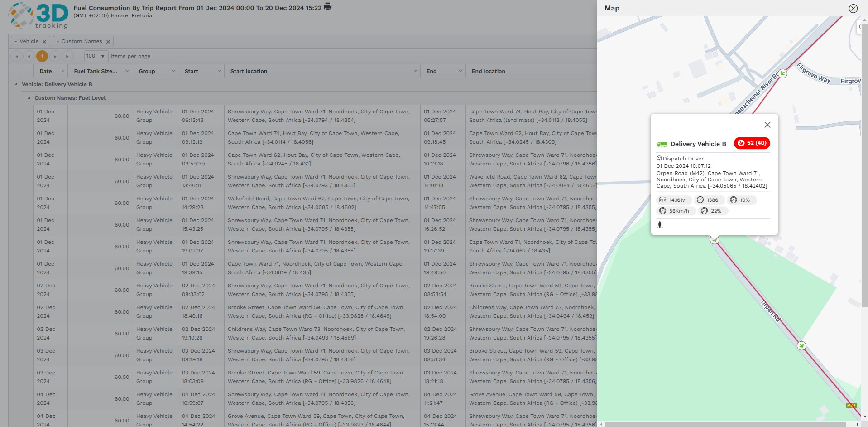
Task: Collapse the Vehicle: Delivery Vehicle B group
Action: (x=16, y=84)
